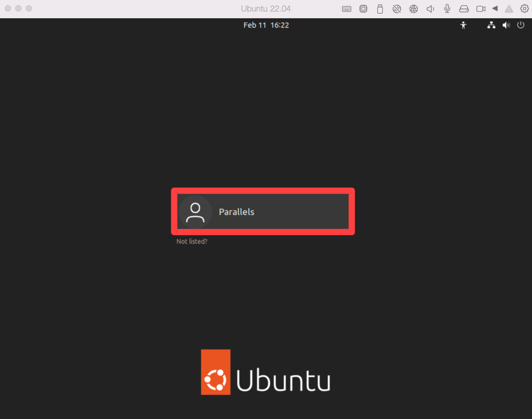This screenshot has height=419, width=532.
Task: Open the power options menu
Action: tap(520, 25)
